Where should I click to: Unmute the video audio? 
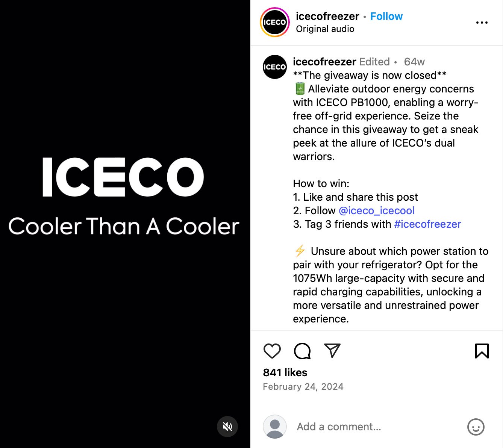coord(227,427)
